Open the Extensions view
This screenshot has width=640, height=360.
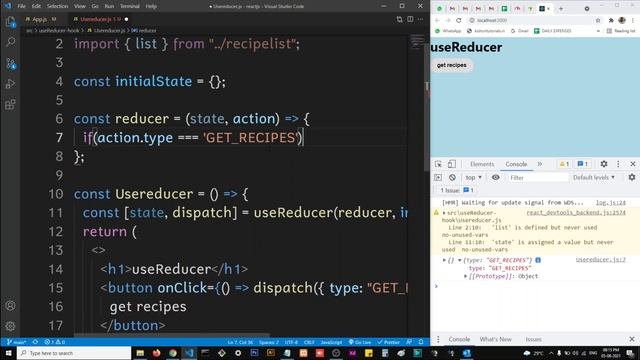point(11,104)
